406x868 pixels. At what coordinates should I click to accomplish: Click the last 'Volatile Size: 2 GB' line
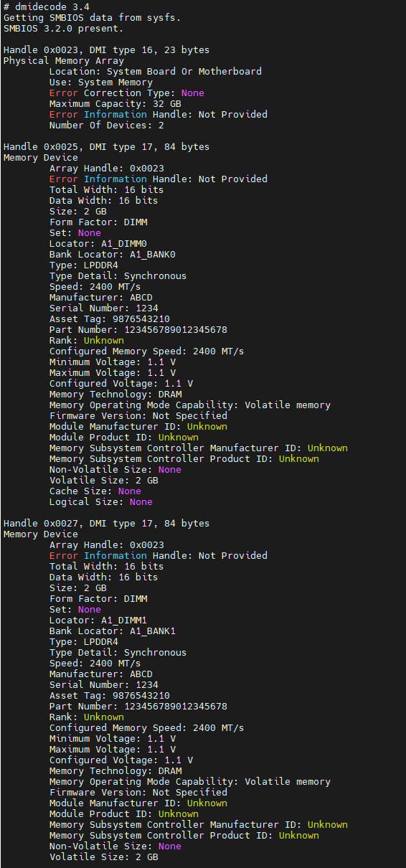103,857
